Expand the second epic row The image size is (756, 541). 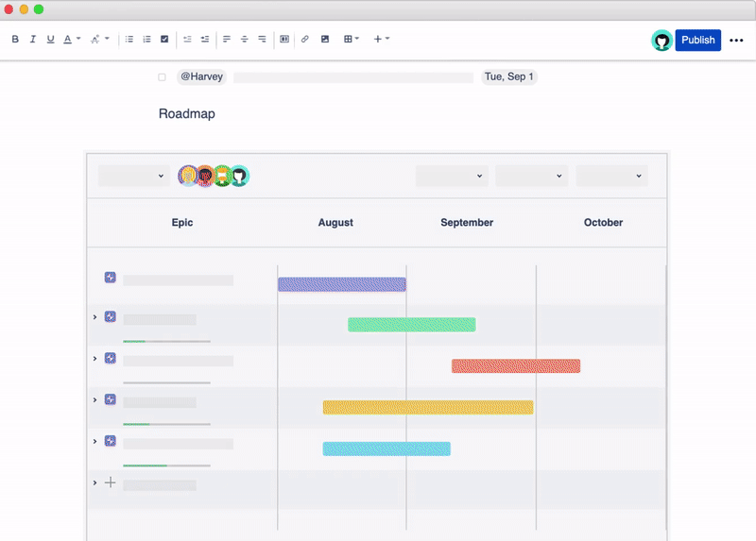pos(95,317)
